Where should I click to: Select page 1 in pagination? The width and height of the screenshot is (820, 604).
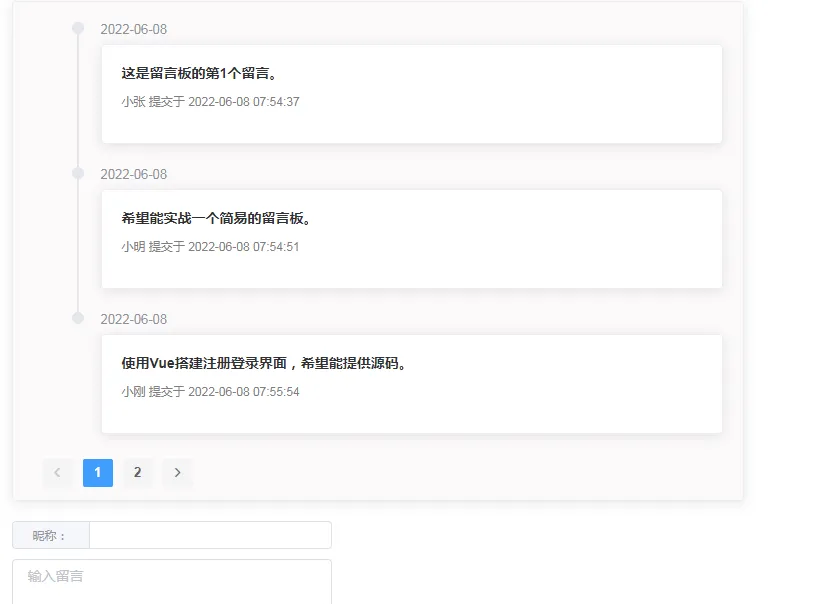pyautogui.click(x=98, y=473)
